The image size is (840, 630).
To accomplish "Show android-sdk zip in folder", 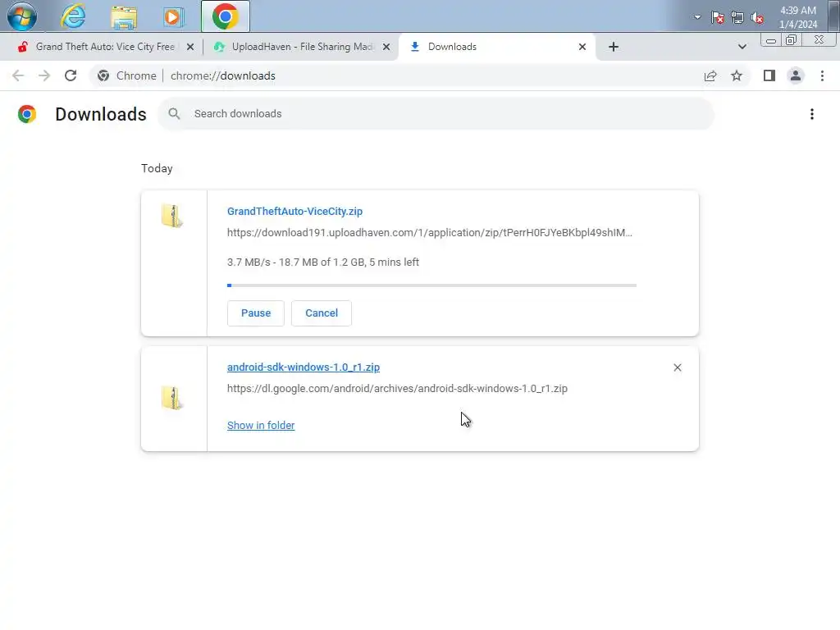I will pos(261,426).
